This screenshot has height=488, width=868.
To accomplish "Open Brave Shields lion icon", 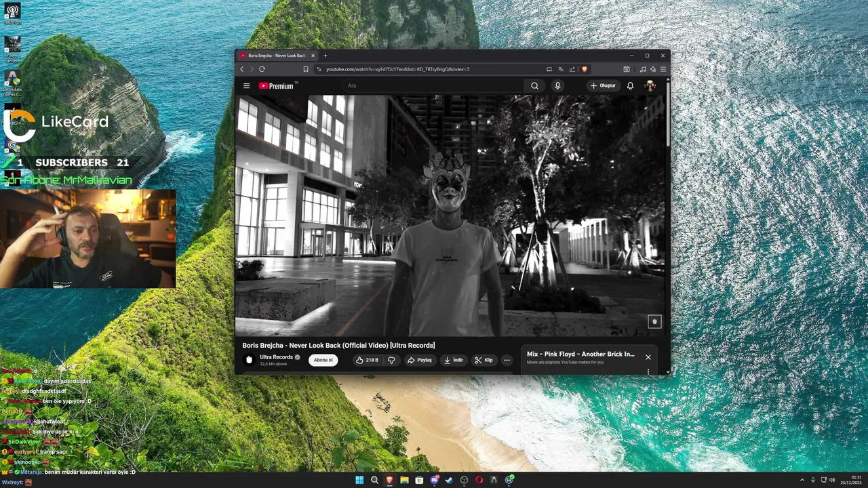I will (x=585, y=69).
